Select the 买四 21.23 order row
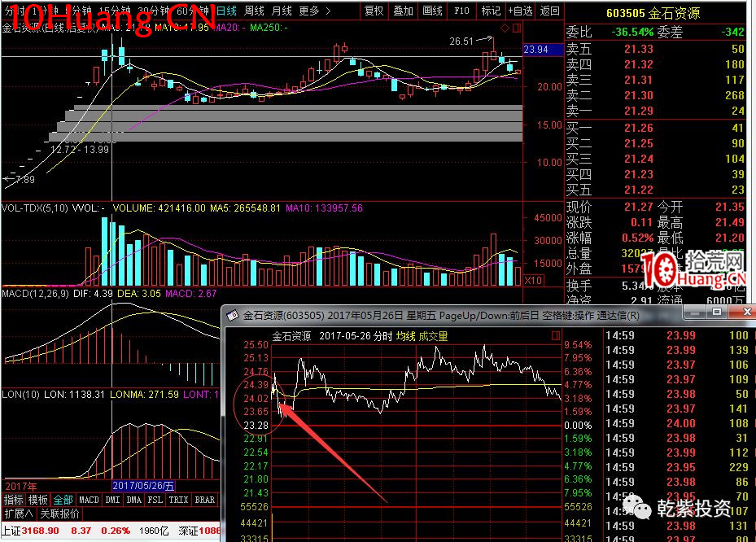The image size is (756, 542). click(655, 174)
